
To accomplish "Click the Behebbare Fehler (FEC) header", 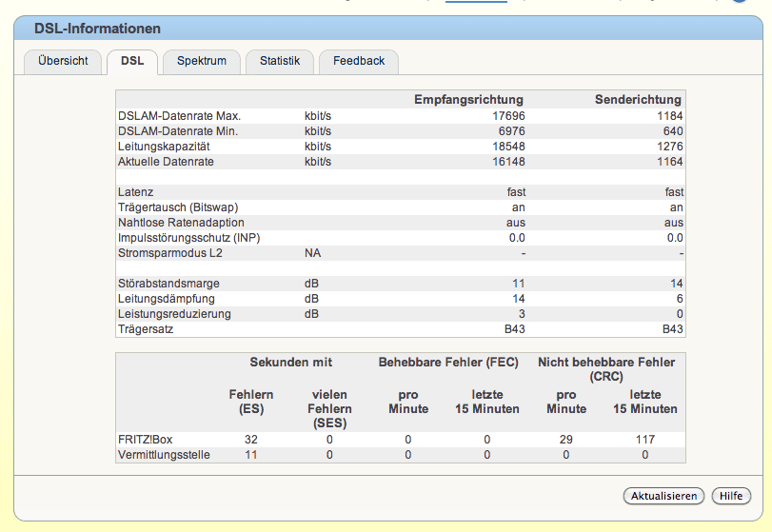I will pyautogui.click(x=448, y=363).
